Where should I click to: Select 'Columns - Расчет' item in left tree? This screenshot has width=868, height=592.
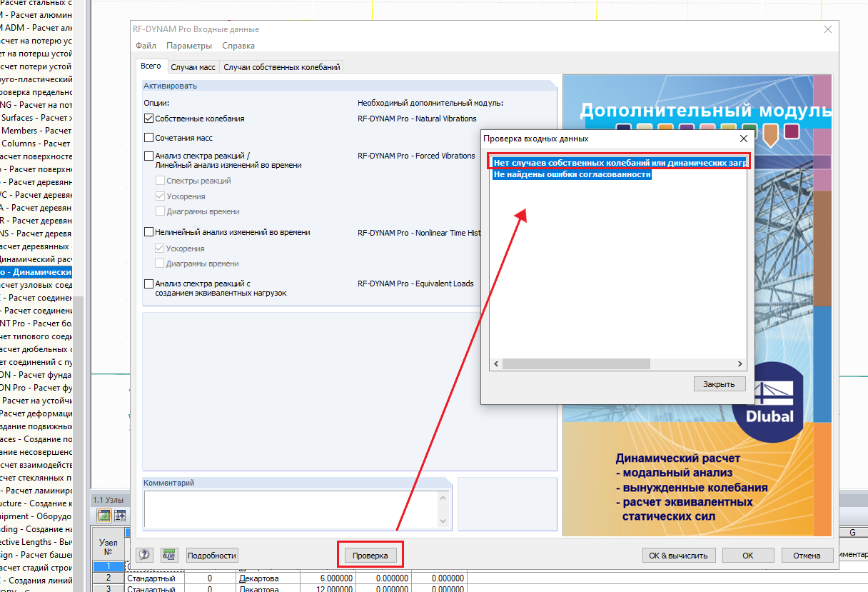tap(36, 144)
